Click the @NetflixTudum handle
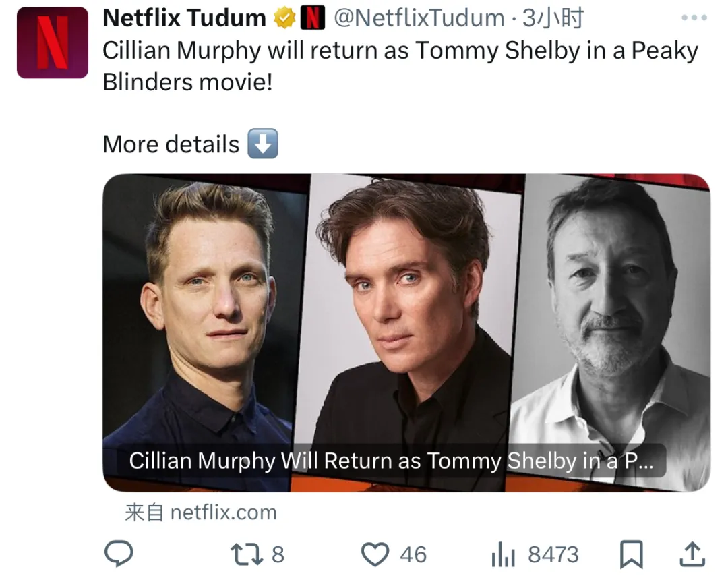This screenshot has height=586, width=728. click(419, 19)
